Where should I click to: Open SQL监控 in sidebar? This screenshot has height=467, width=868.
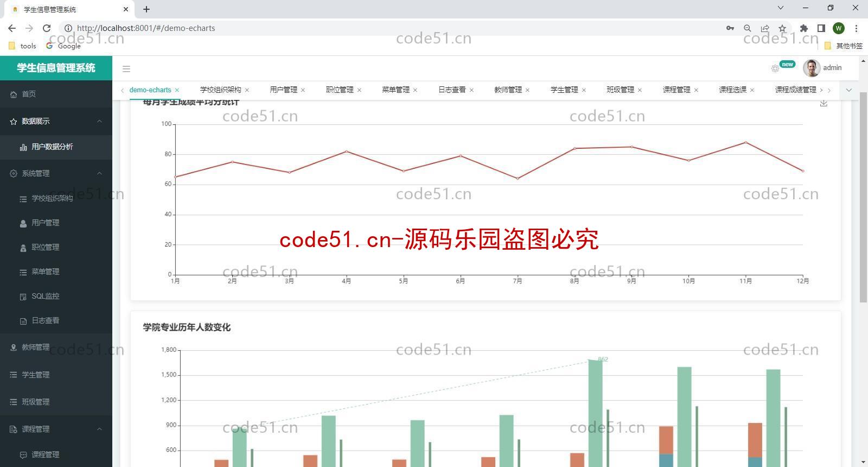(x=56, y=296)
